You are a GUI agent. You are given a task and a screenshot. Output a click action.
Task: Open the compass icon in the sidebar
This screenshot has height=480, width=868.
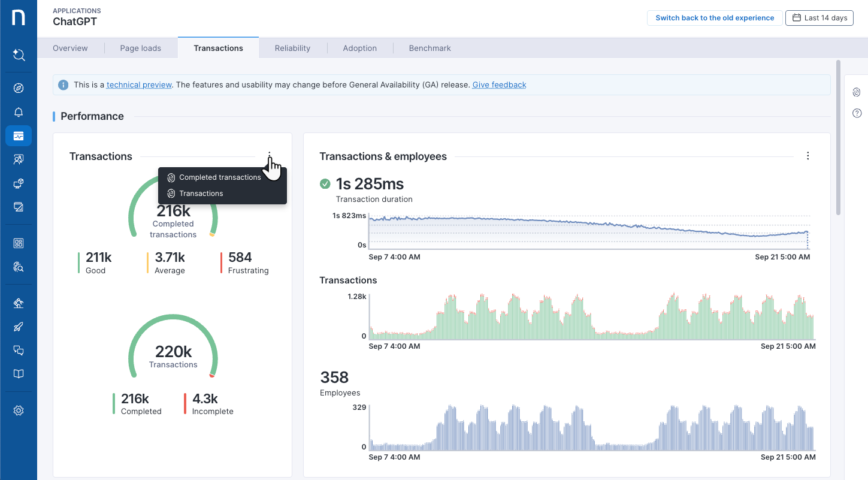pyautogui.click(x=19, y=89)
